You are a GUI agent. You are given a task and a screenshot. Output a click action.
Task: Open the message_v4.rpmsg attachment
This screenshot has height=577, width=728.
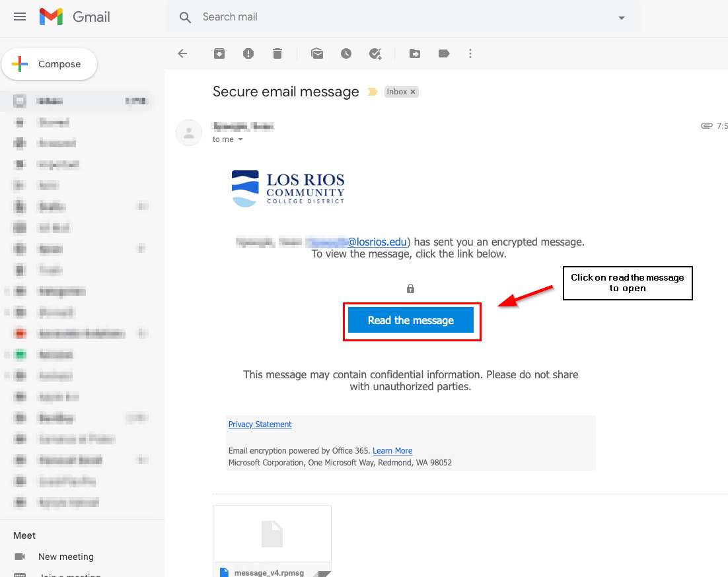click(272, 541)
